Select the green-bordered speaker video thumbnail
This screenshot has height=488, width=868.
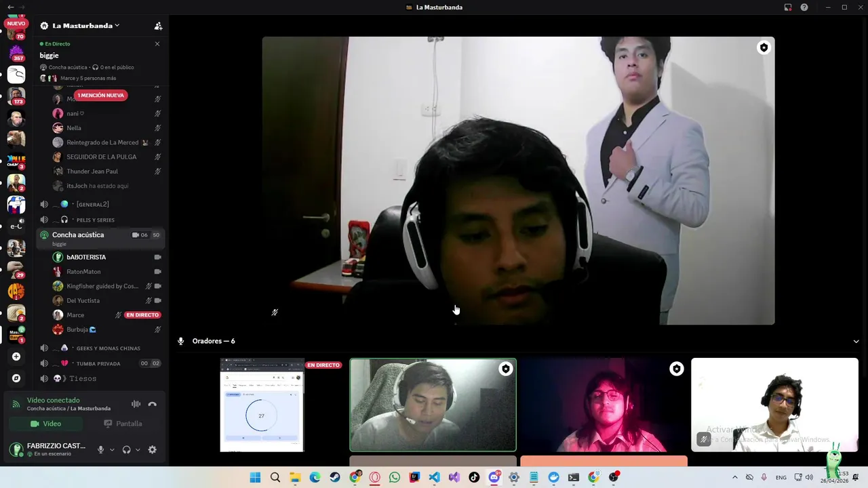(433, 405)
